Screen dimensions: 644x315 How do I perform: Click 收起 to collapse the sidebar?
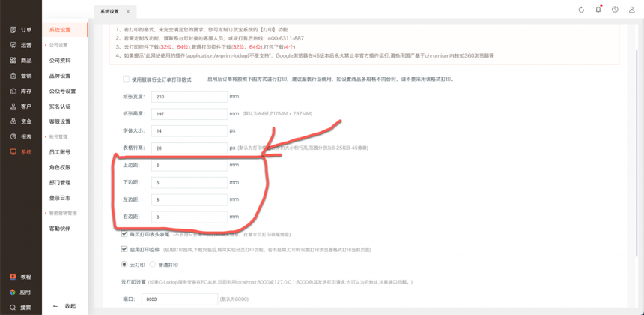tap(65, 306)
